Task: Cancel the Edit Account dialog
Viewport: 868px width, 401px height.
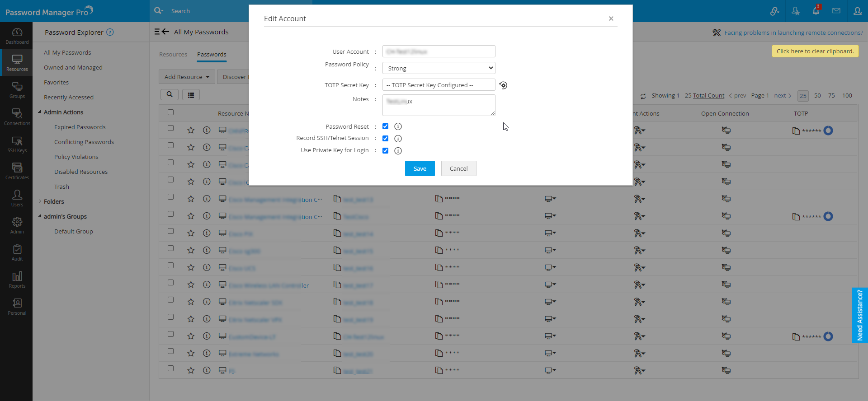Action: [458, 168]
